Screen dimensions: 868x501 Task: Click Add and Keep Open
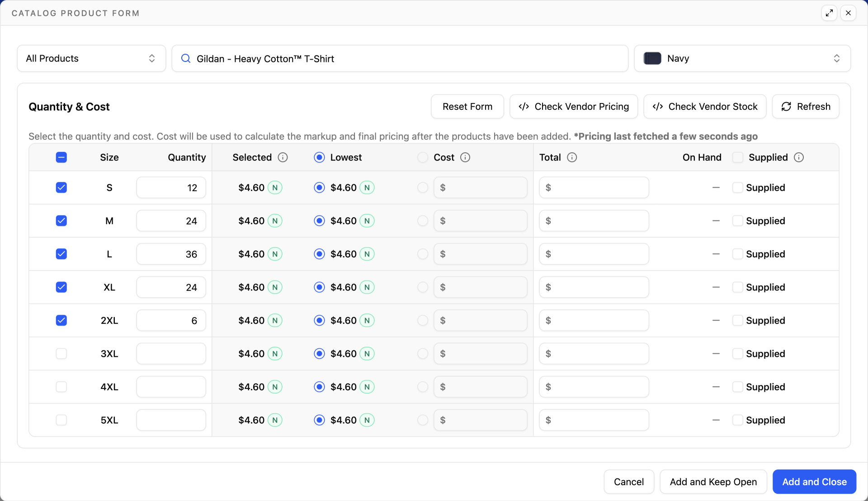click(x=713, y=482)
